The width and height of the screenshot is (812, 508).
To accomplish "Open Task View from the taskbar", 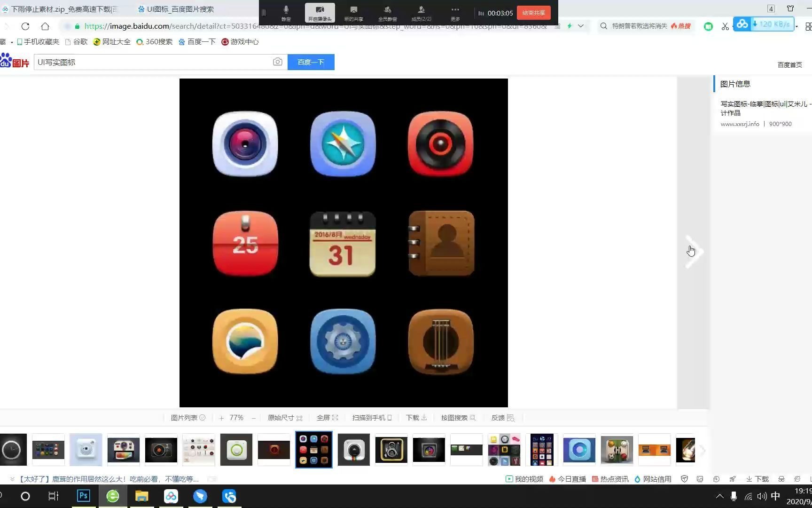I will 54,496.
